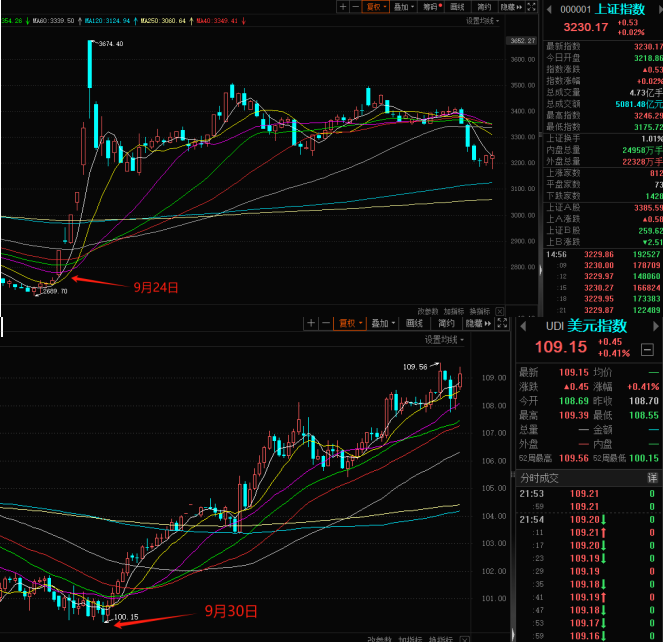Click the minus box beside 109.15 quote

point(647,350)
